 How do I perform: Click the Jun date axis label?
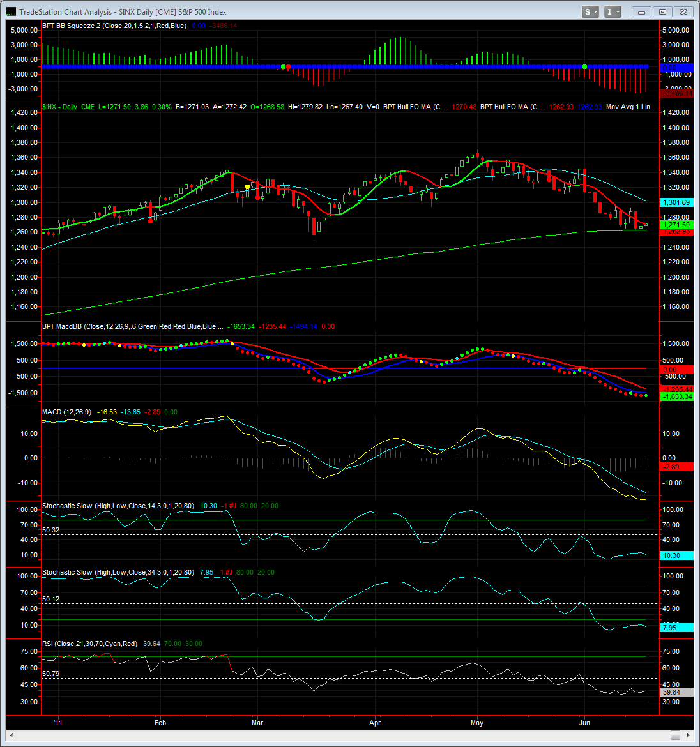pos(584,723)
